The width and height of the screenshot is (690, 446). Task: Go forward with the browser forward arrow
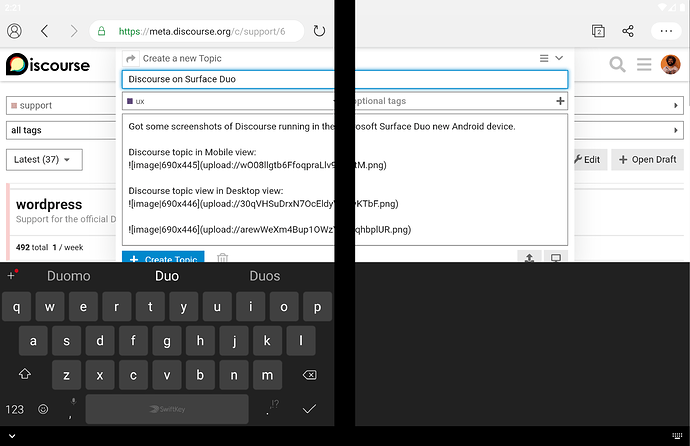[73, 31]
